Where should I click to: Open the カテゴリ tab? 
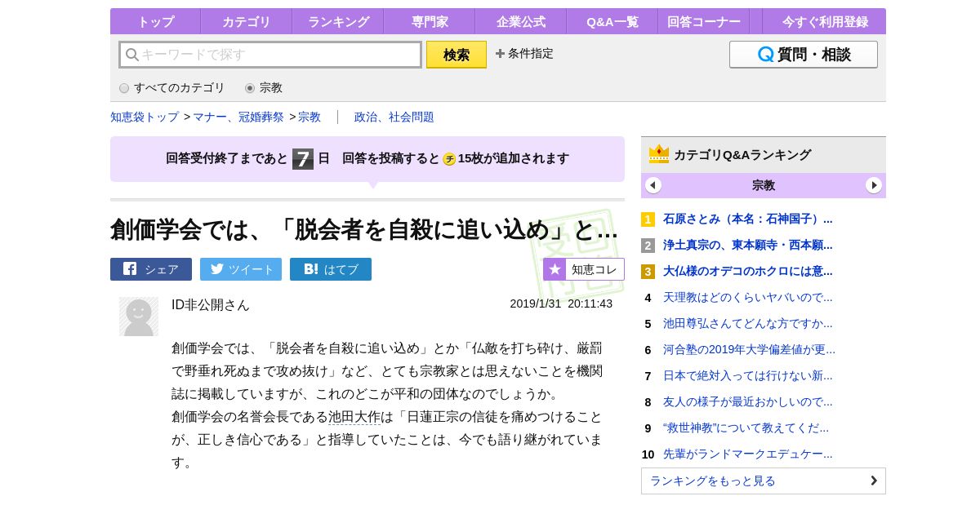[247, 22]
